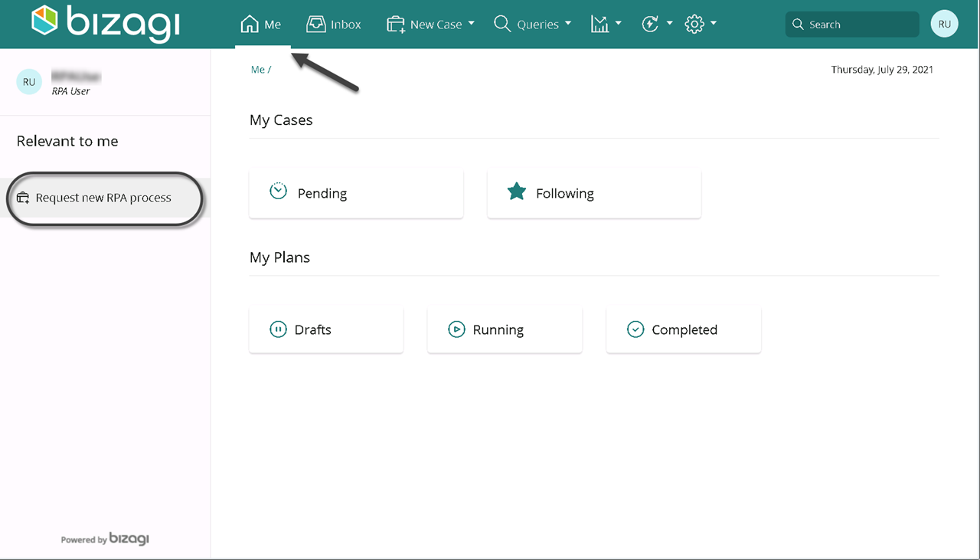Click the Following star icon
The width and height of the screenshot is (980, 560).
(517, 192)
